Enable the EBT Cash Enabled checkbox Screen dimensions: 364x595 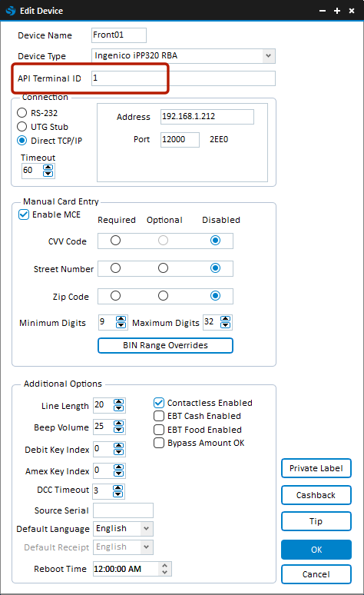[159, 417]
